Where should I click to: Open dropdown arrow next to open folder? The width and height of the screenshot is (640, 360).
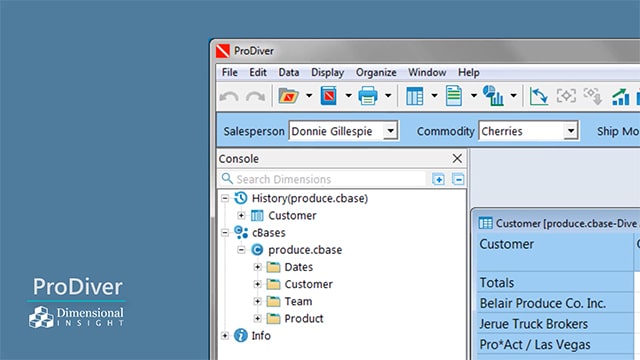click(x=309, y=96)
